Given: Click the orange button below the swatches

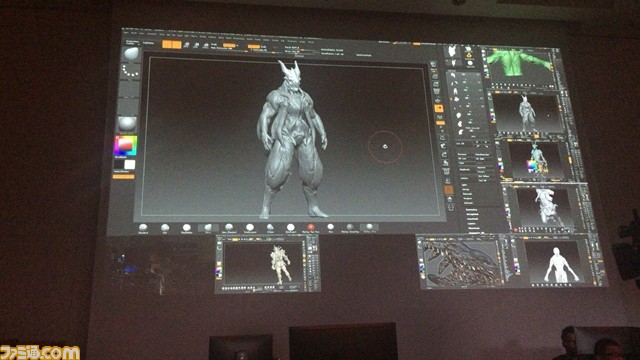Looking at the screenshot, I should [x=123, y=177].
